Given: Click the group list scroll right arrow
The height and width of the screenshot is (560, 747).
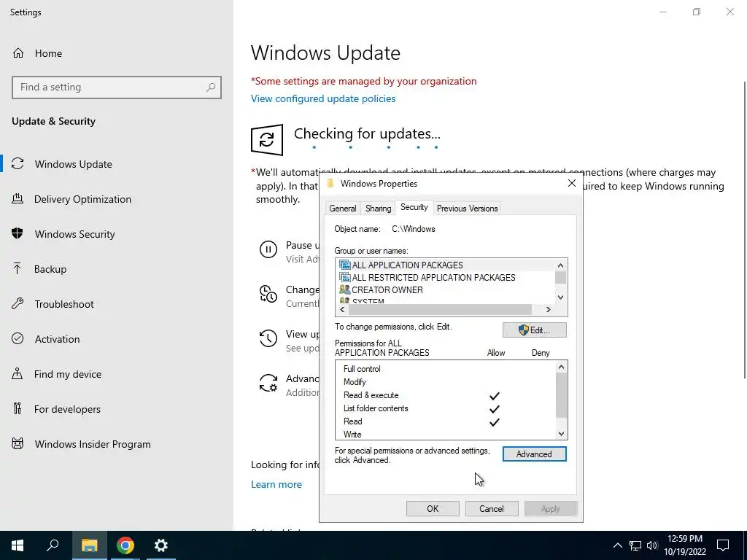Looking at the screenshot, I should [549, 309].
